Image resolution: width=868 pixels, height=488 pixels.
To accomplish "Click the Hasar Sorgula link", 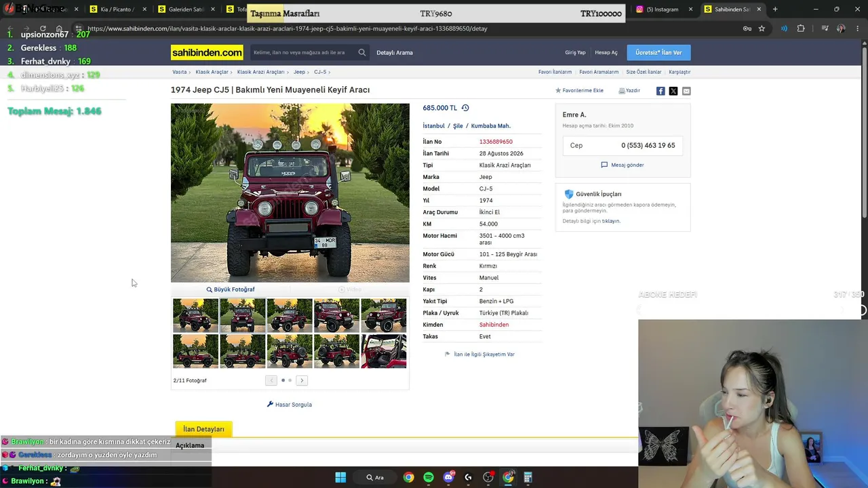I will 290,405.
